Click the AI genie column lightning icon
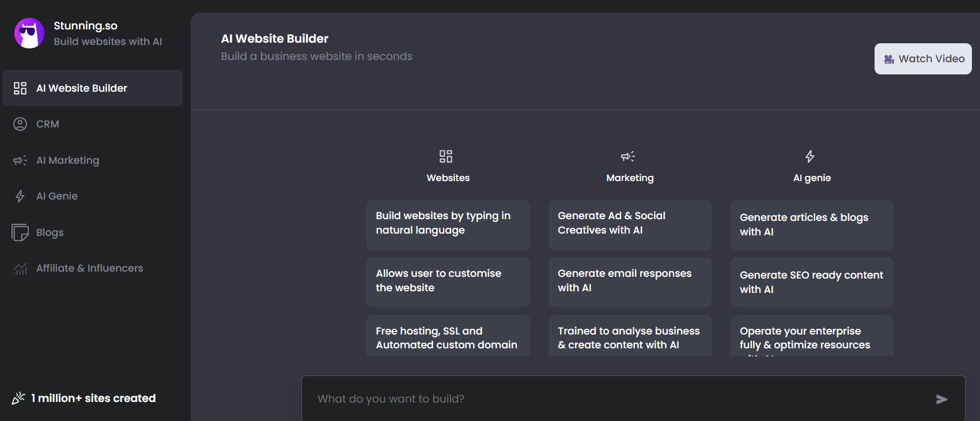The width and height of the screenshot is (980, 421). tap(809, 156)
